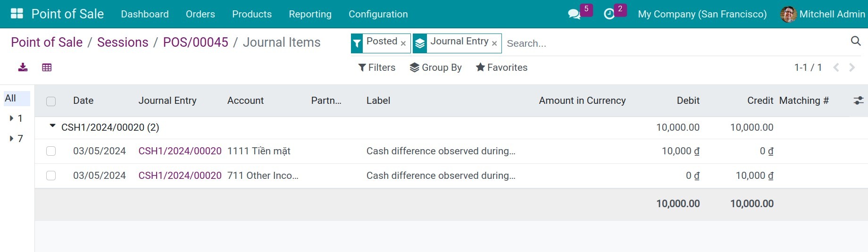Open the Products menu
Screen dimensions: 868x252
pos(252,14)
